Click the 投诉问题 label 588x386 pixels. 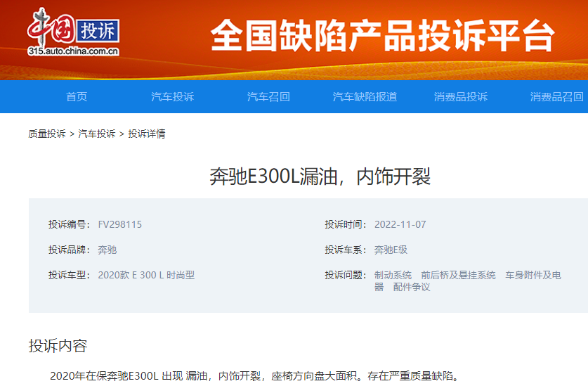tap(346, 275)
